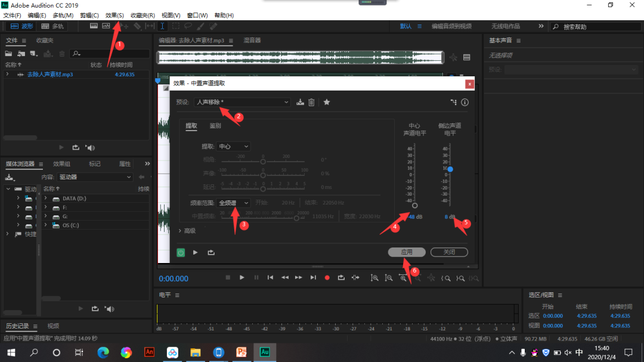Select the Time Selection tool
This screenshot has width=644, height=362.
coord(163,26)
